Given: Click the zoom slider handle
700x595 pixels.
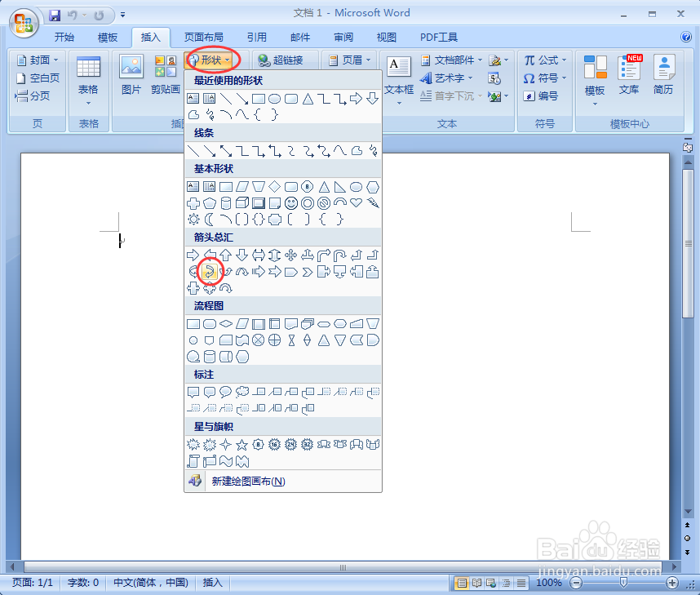Looking at the screenshot, I should (x=623, y=583).
